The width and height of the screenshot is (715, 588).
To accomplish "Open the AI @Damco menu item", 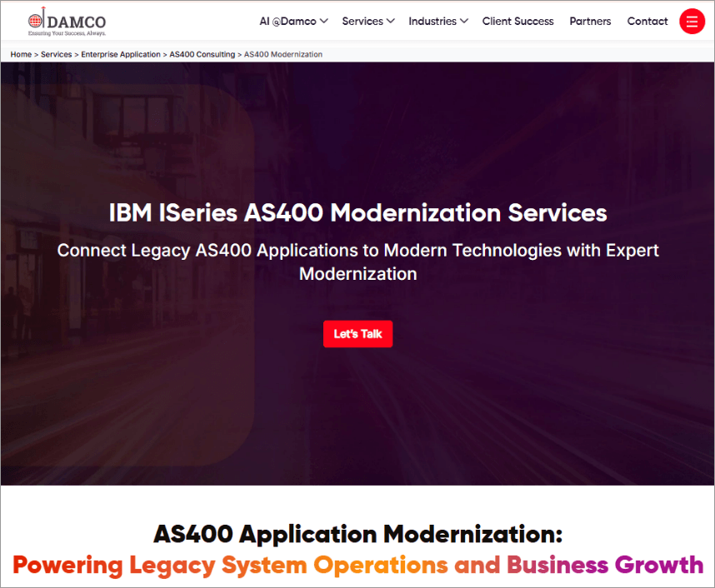I will (287, 22).
